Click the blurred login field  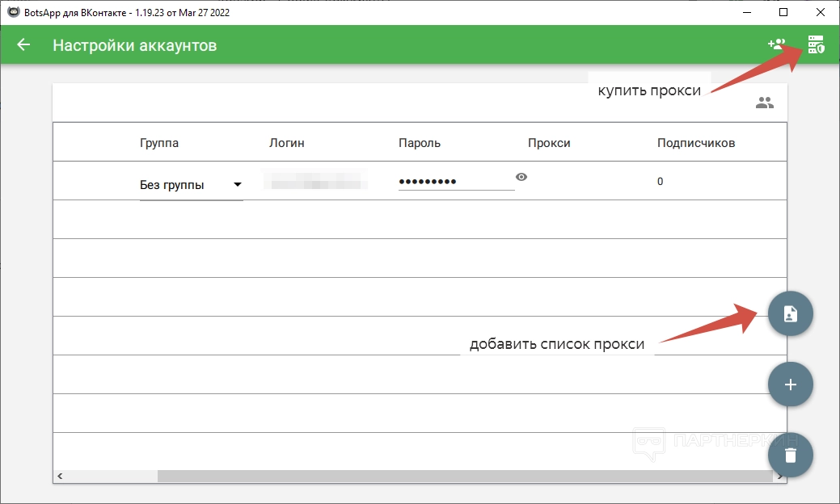tap(315, 181)
